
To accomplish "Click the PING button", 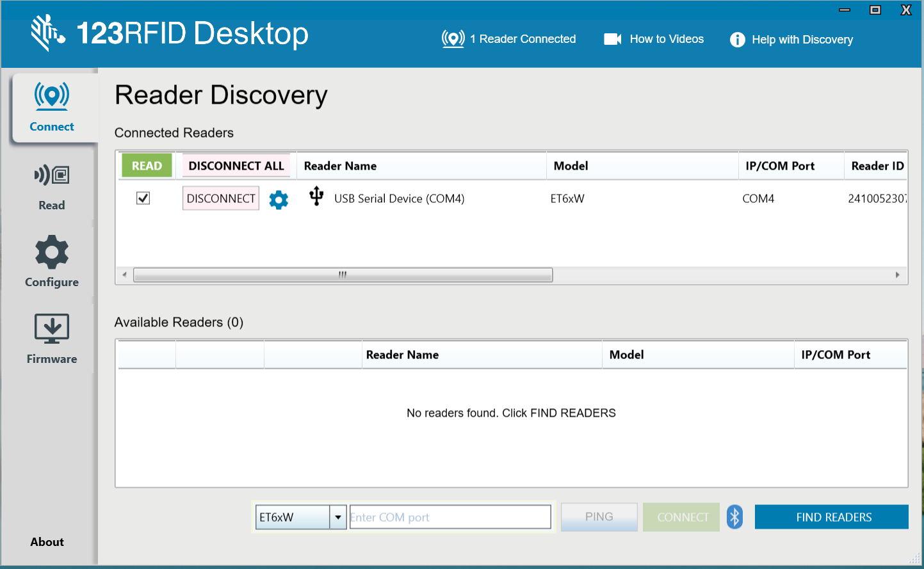I will pos(599,517).
